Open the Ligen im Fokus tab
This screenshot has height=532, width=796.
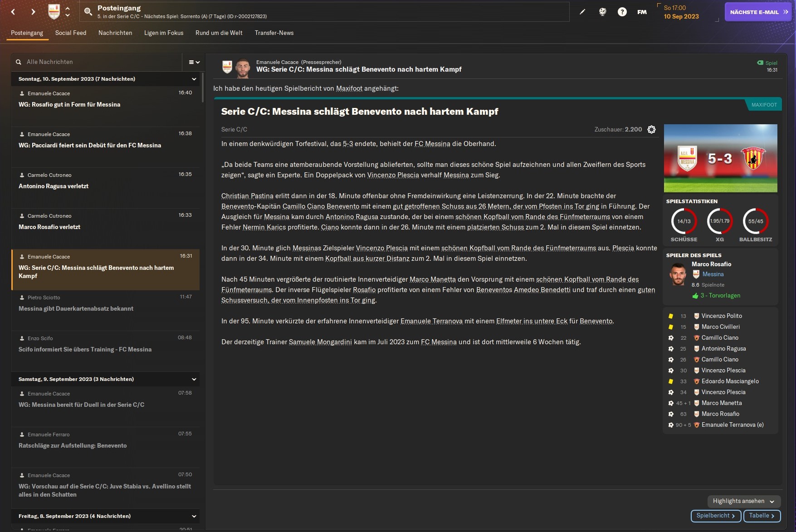[164, 33]
